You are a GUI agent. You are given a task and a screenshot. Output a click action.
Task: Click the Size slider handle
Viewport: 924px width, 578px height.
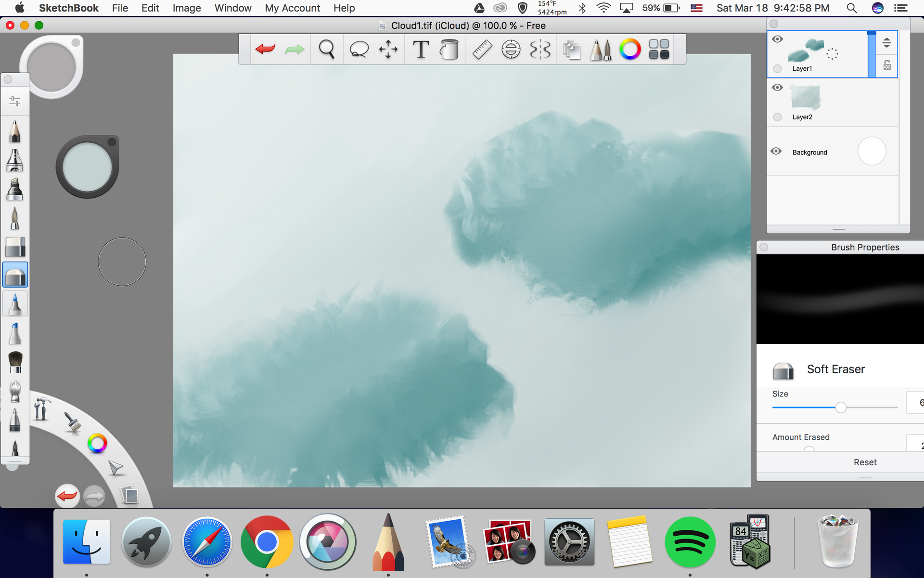click(841, 407)
